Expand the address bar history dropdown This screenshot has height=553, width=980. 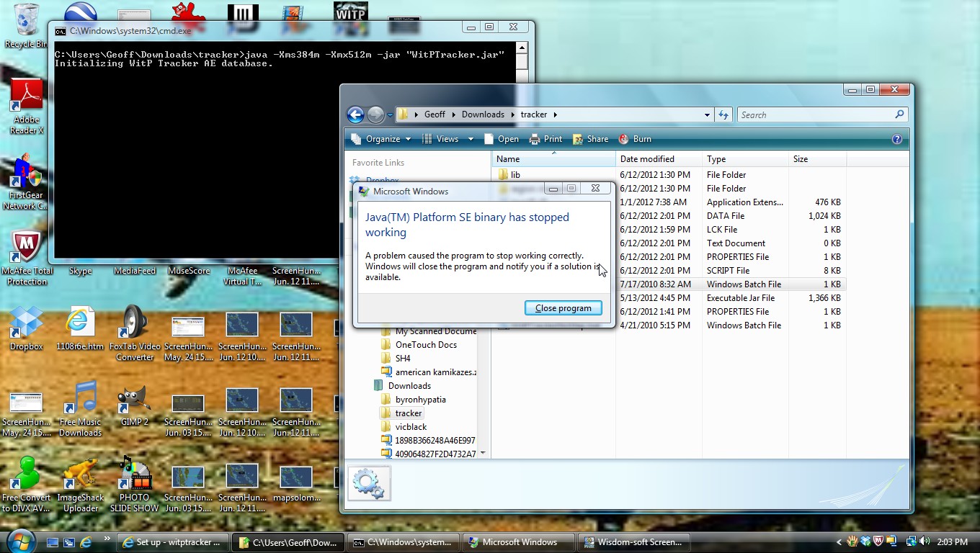tap(707, 114)
